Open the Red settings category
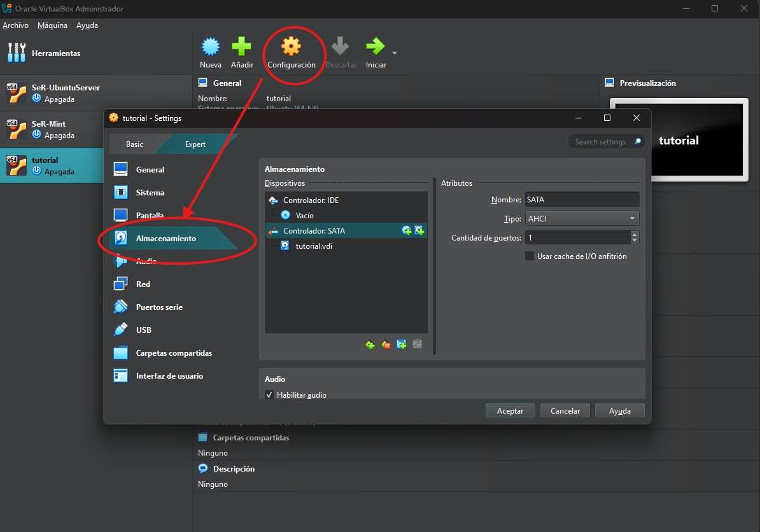The height and width of the screenshot is (532, 760). tap(143, 284)
